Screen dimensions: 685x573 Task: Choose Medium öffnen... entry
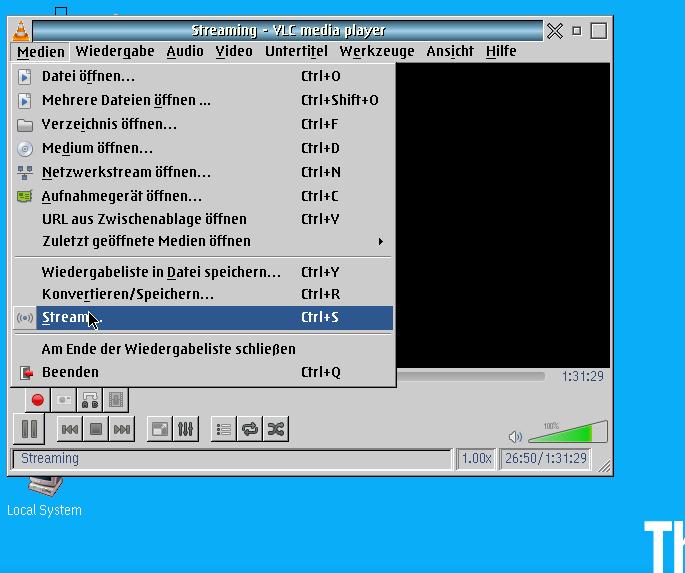point(203,148)
